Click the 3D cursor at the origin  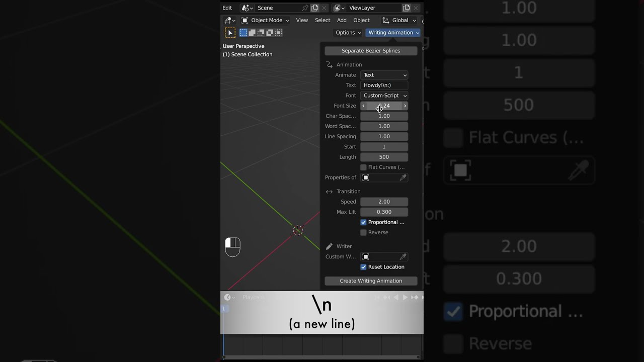tap(298, 230)
